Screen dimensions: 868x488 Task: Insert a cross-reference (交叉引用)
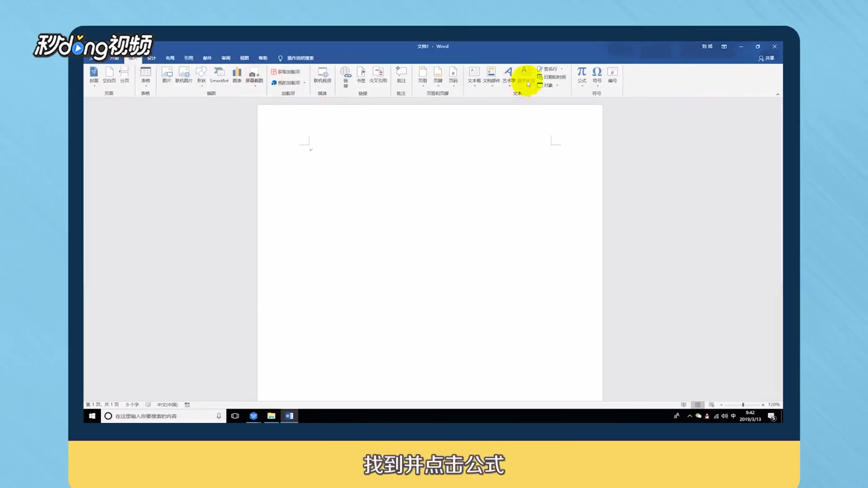(x=378, y=75)
